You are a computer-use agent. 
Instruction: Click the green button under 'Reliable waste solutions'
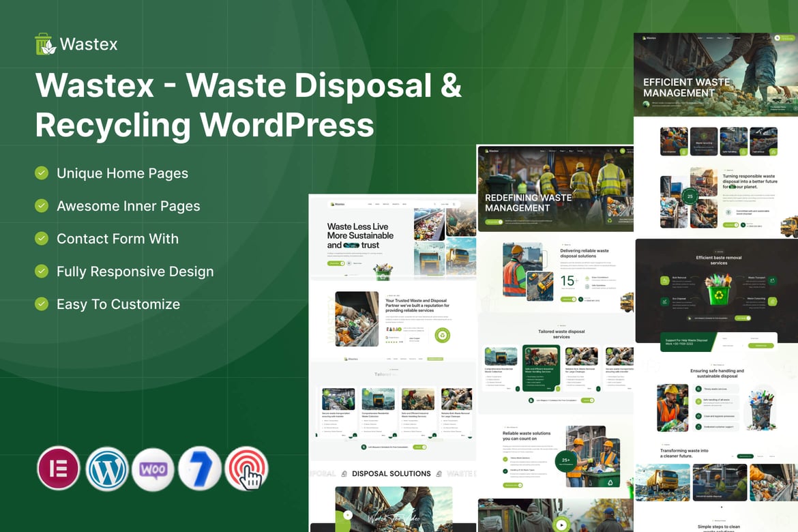pyautogui.click(x=512, y=485)
